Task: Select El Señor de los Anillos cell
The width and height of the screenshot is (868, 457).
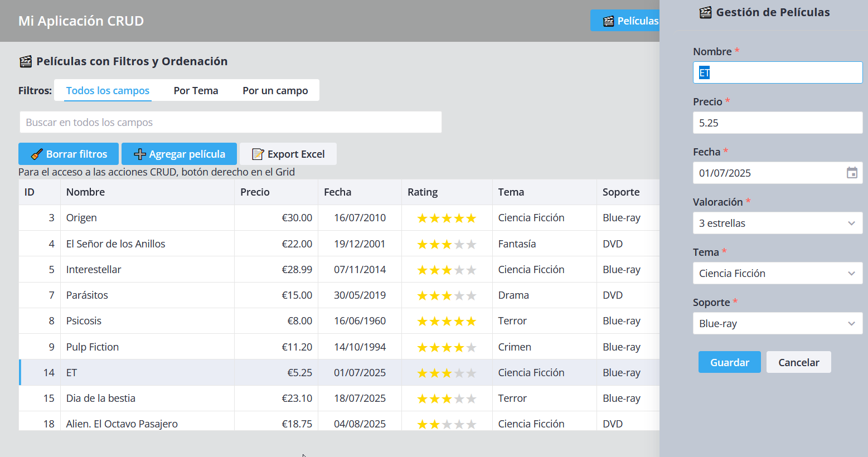Action: pyautogui.click(x=147, y=244)
